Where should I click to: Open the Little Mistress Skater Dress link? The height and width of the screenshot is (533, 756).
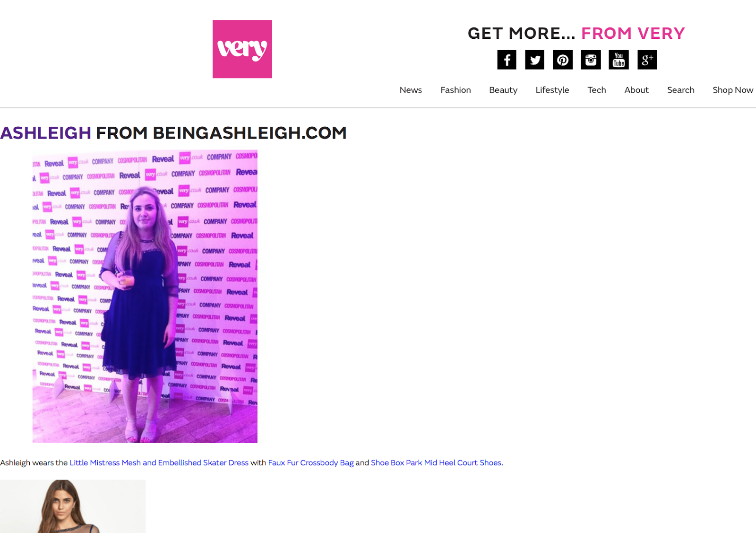tap(159, 463)
